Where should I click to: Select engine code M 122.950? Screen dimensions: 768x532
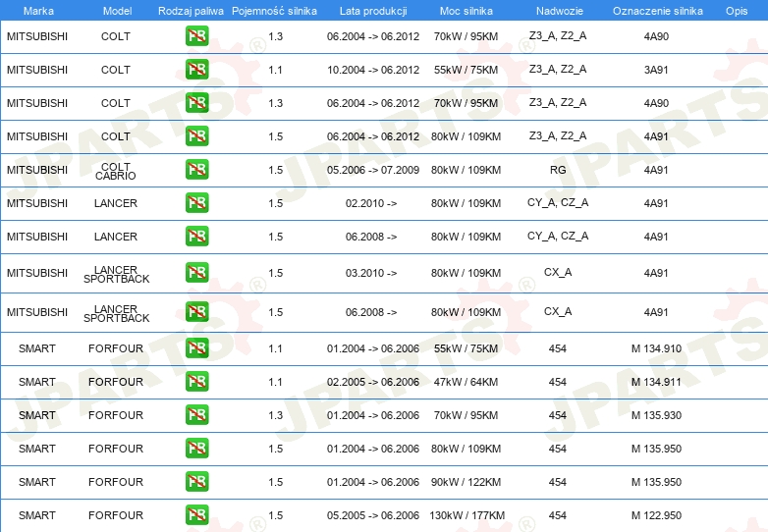pyautogui.click(x=656, y=515)
